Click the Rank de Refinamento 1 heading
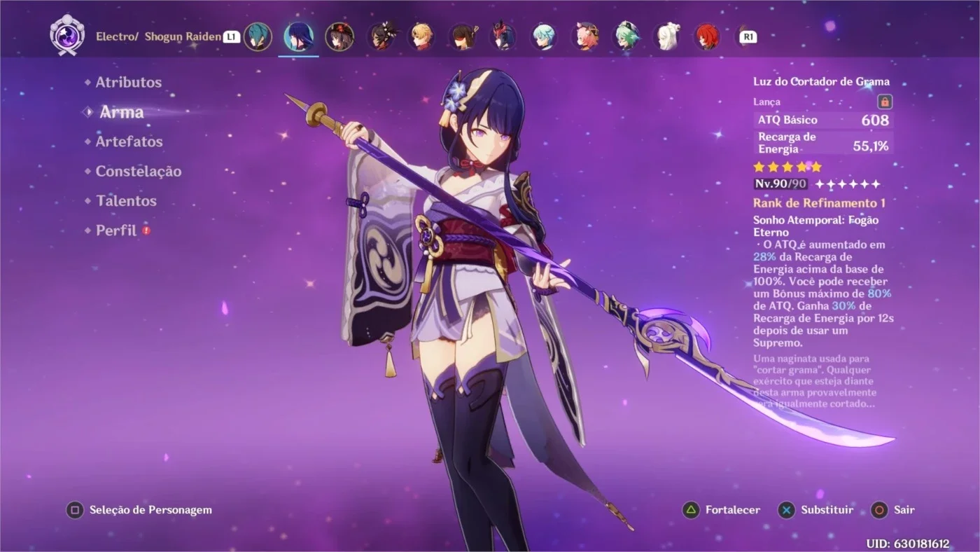Viewport: 980px width, 552px height. [819, 203]
